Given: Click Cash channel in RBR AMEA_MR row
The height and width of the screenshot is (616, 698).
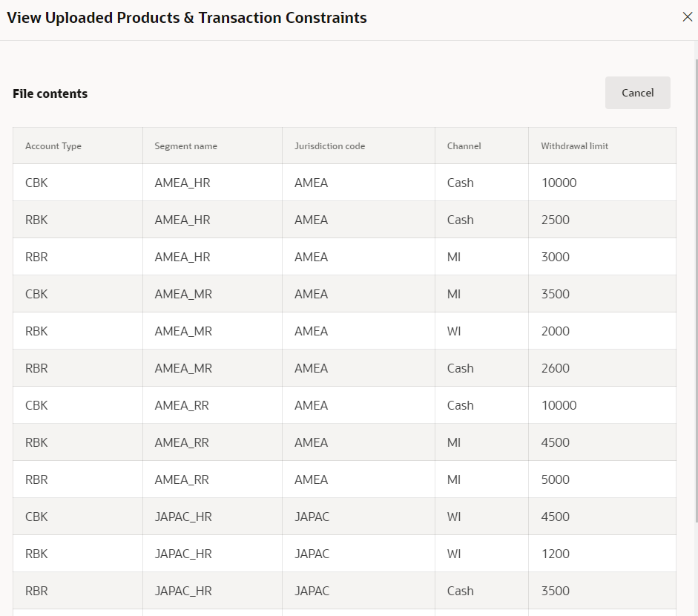Looking at the screenshot, I should [x=461, y=368].
